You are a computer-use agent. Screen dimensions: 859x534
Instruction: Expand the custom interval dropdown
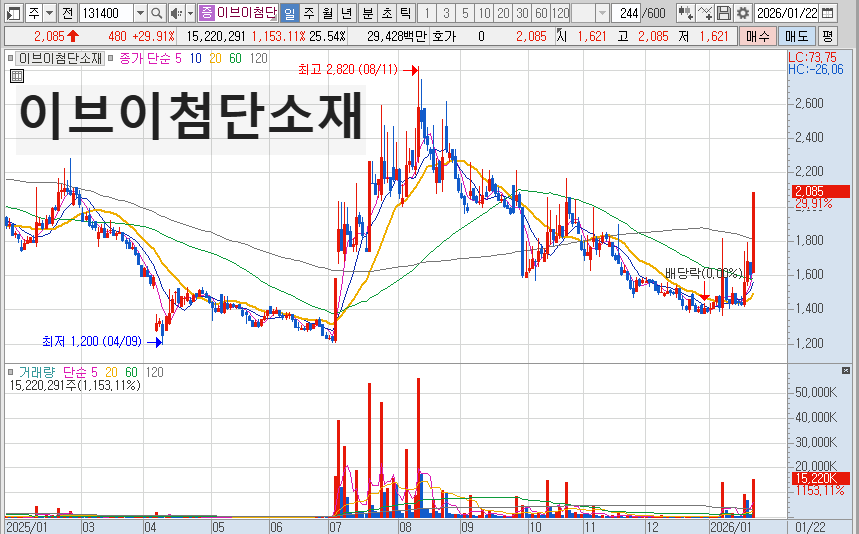point(602,13)
